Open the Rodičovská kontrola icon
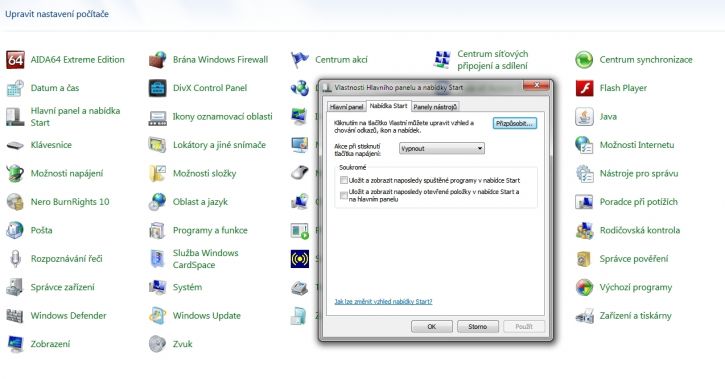This screenshot has height=379, width=725. (584, 230)
